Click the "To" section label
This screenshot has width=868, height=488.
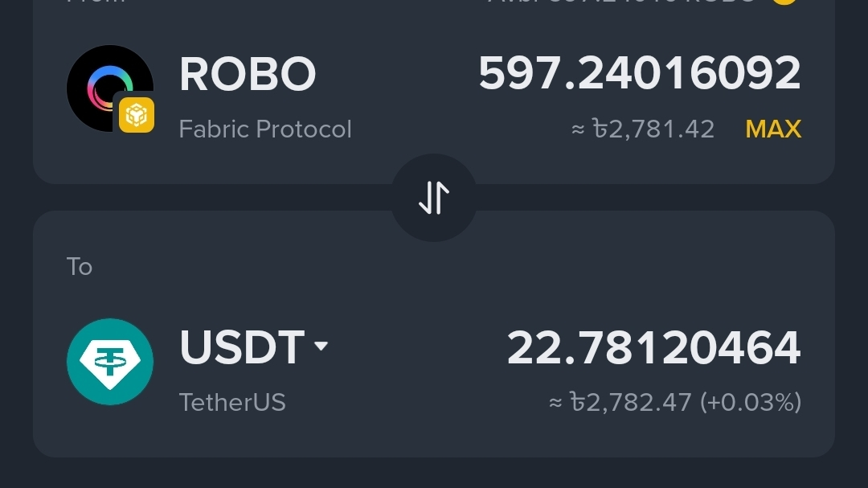click(80, 267)
